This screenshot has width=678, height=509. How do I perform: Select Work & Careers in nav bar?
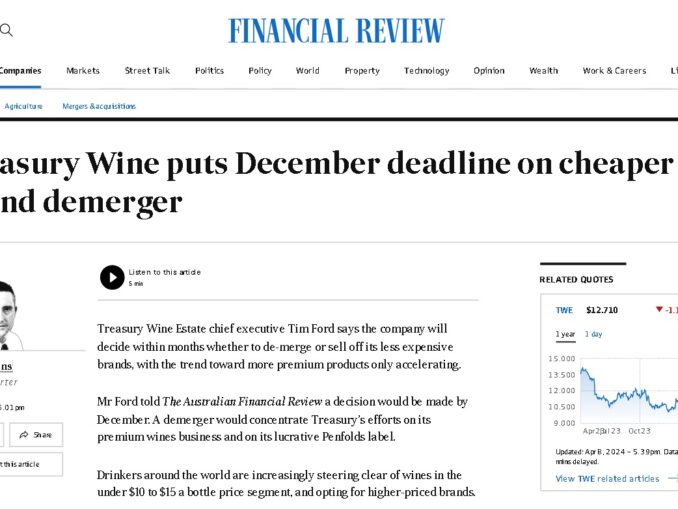pos(614,71)
